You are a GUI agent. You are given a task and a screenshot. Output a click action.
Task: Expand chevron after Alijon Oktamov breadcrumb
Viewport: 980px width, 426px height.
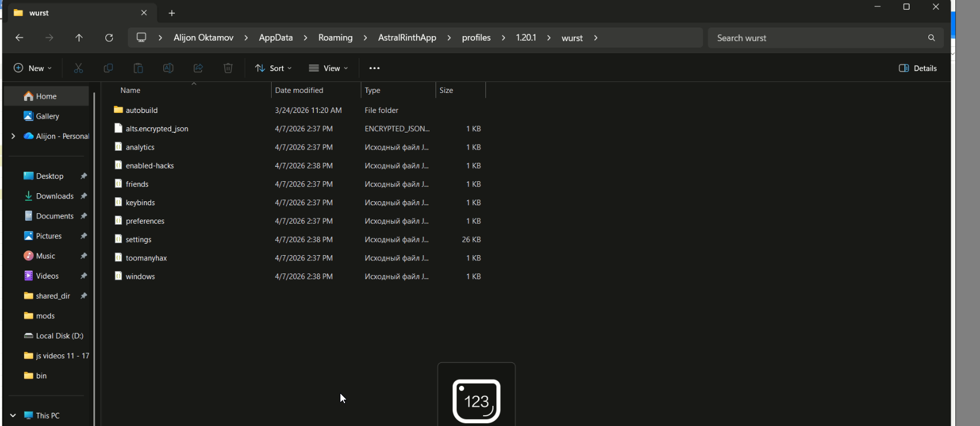point(246,38)
